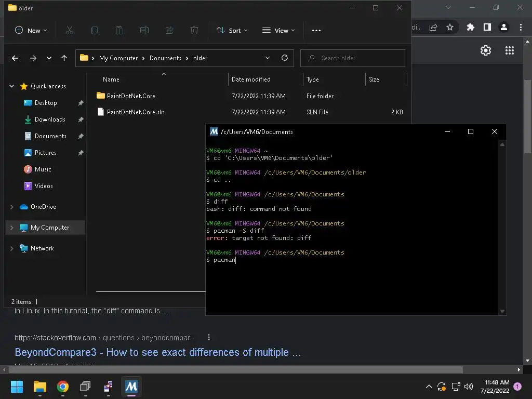Screen dimensions: 532x399
Task: Open recent locations dropdown next to forward arrow
Action: tap(49, 58)
